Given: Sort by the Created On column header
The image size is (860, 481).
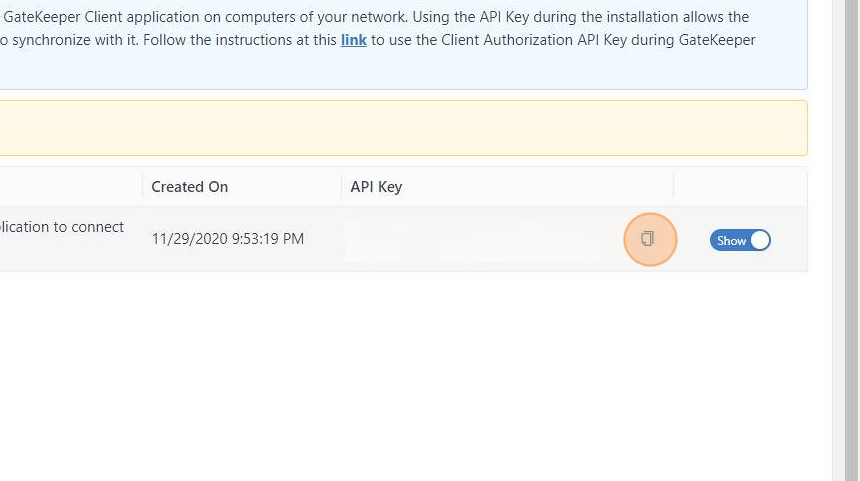Looking at the screenshot, I should pyautogui.click(x=189, y=186).
